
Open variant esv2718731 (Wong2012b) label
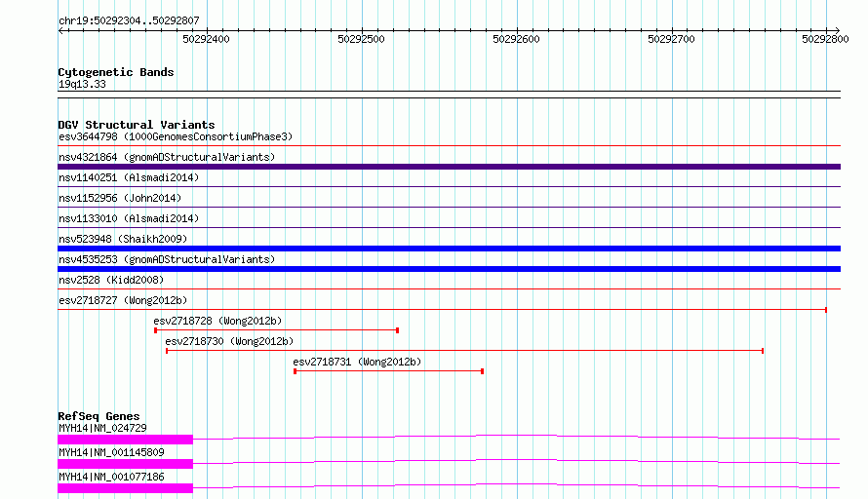coord(357,362)
